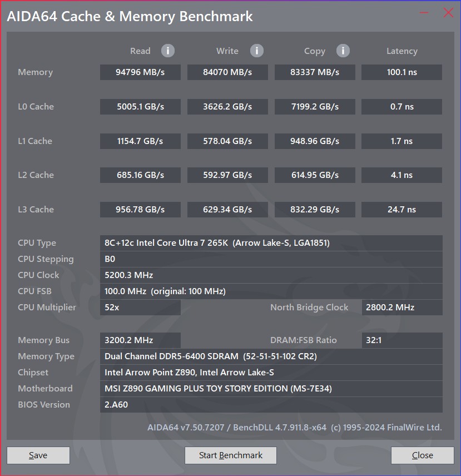This screenshot has width=461, height=476.
Task: Click the Copy info icon
Action: tap(343, 51)
